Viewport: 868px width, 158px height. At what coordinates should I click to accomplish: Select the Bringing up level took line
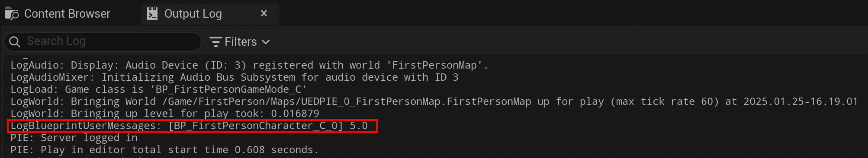click(165, 114)
